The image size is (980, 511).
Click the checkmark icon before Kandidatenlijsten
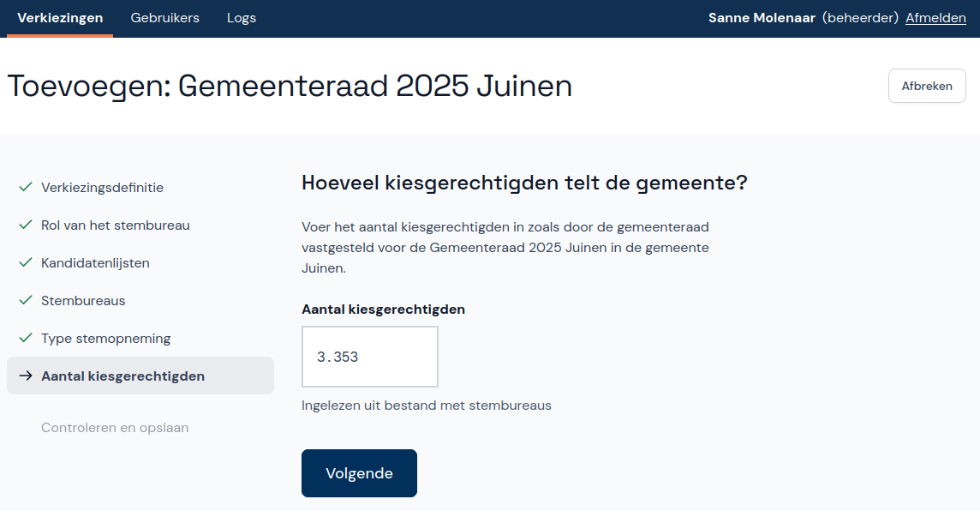coord(26,262)
